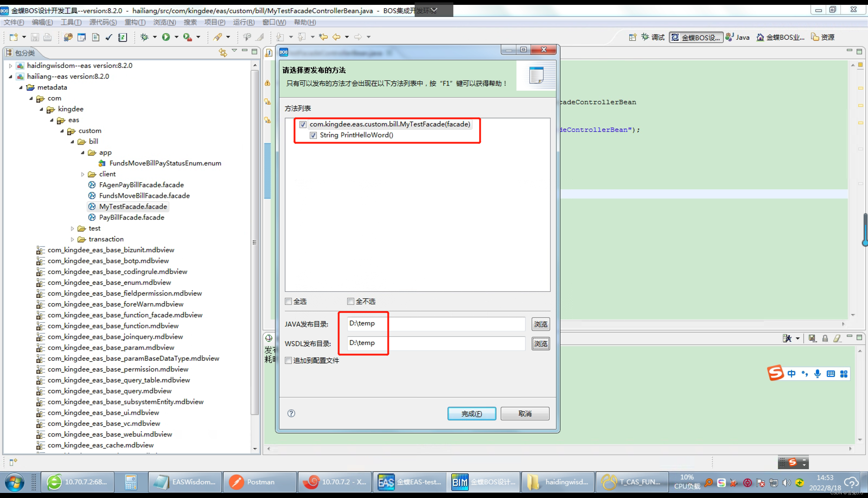
Task: Open the dropdown arrow next to the run button
Action: (176, 37)
